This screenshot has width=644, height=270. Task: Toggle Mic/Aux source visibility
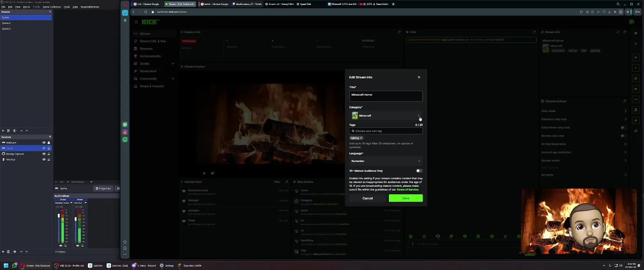[44, 159]
